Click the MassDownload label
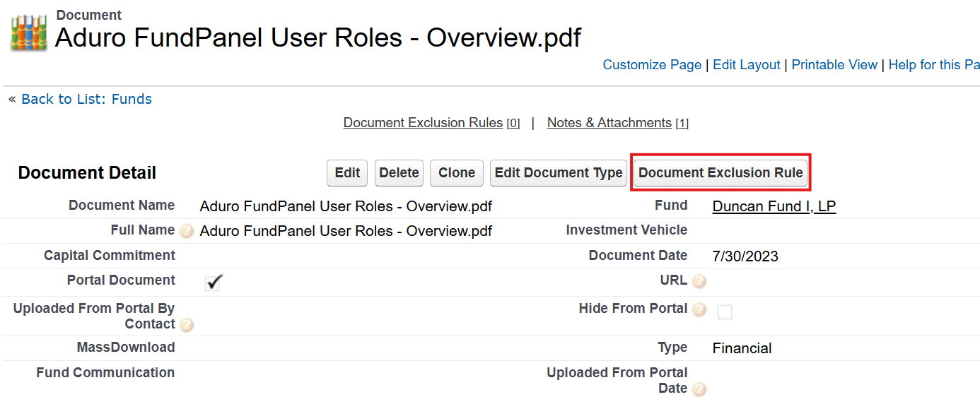The image size is (980, 397). point(126,348)
